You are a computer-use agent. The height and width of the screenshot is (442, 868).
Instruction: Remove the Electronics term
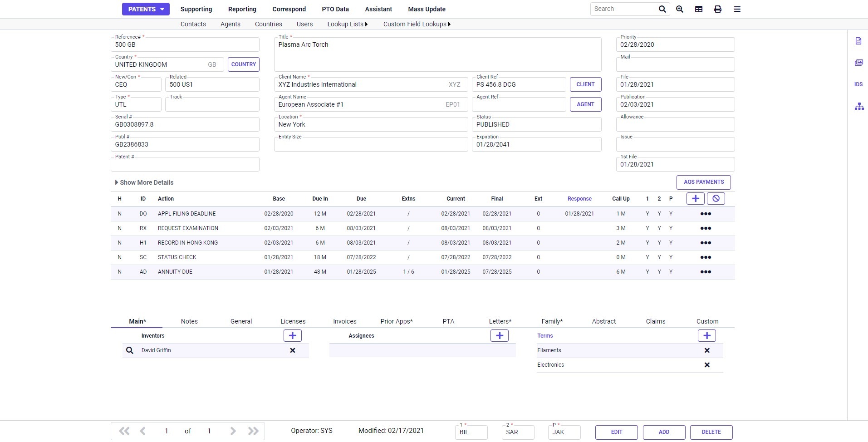point(707,365)
